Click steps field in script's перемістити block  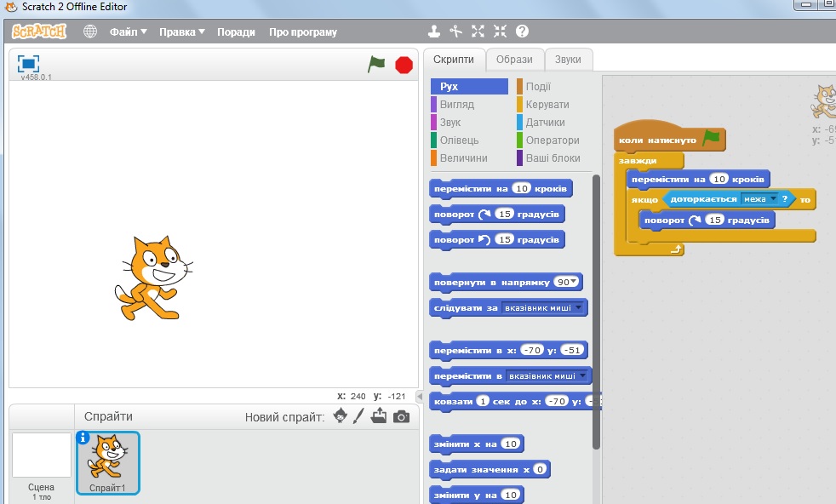(x=719, y=179)
